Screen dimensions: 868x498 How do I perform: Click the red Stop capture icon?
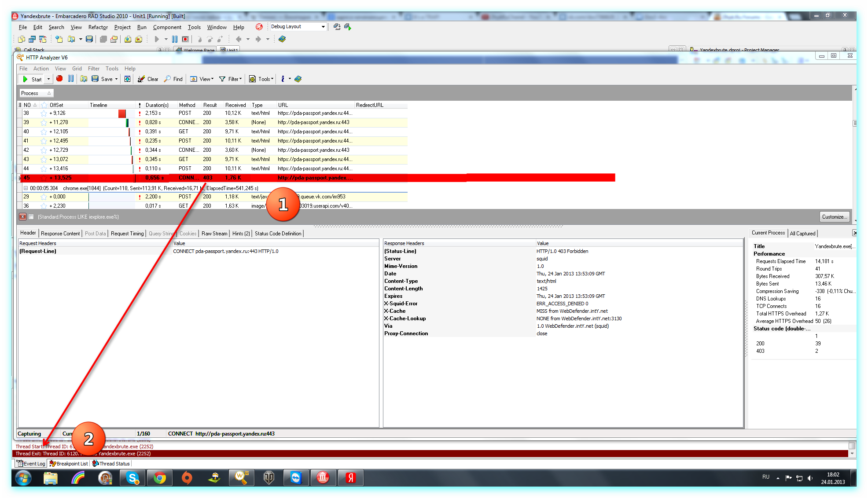coord(59,79)
